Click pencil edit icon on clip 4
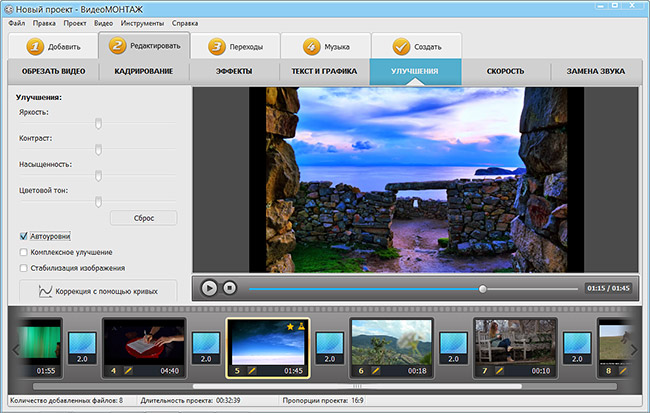 (x=128, y=370)
